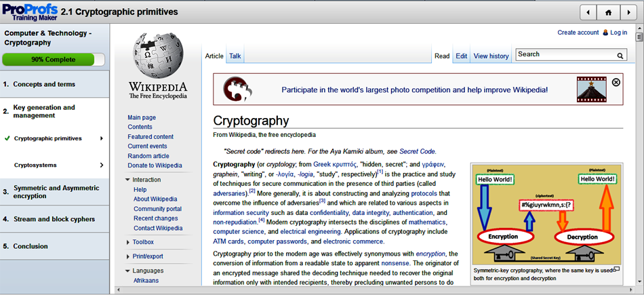Open the symmetric-key cryptography diagram
Image resolution: width=644 pixels, height=295 pixels.
click(546, 214)
